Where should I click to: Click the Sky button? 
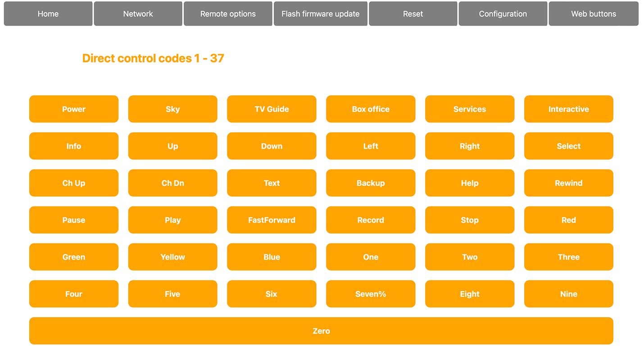172,109
